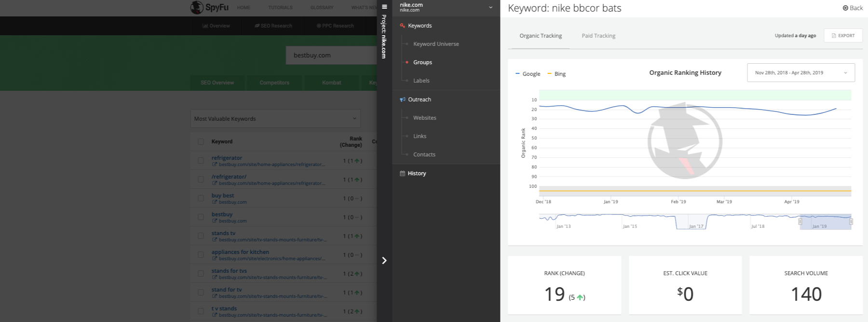The width and height of the screenshot is (868, 322).
Task: Expand the nike.com project selector
Action: point(446,7)
